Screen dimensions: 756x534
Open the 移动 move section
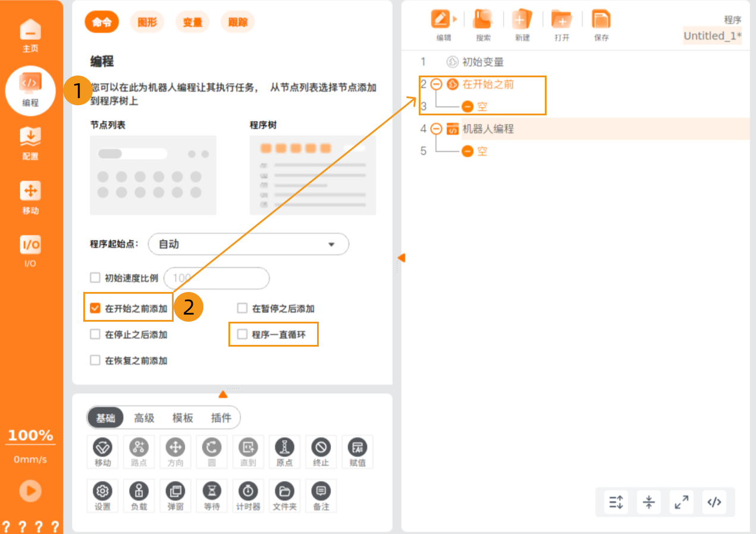[30, 198]
